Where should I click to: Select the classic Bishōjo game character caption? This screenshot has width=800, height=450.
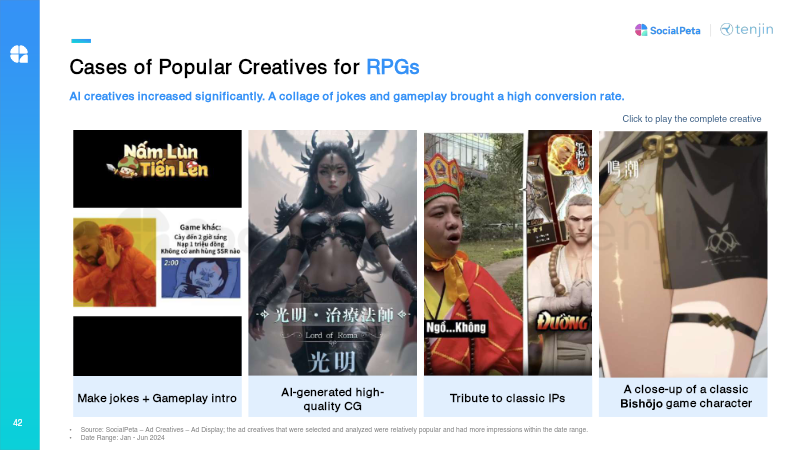(682, 397)
